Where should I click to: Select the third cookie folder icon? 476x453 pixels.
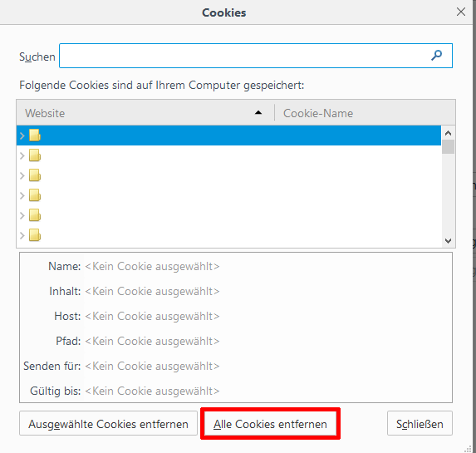pyautogui.click(x=35, y=175)
